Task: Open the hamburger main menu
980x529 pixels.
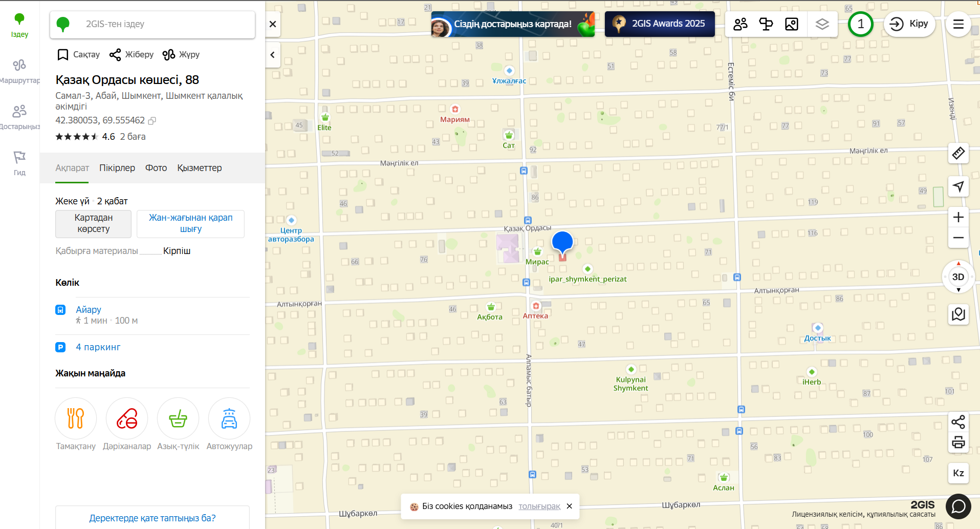Action: 959,24
